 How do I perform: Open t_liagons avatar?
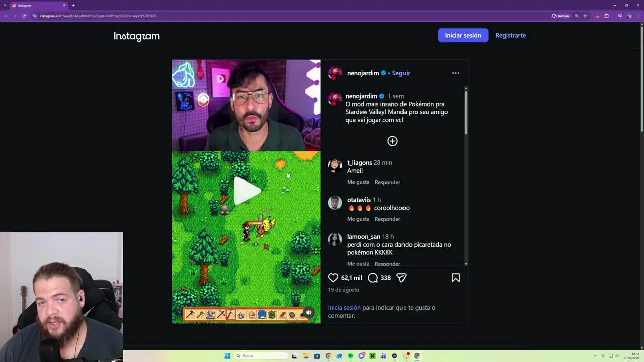click(x=335, y=165)
